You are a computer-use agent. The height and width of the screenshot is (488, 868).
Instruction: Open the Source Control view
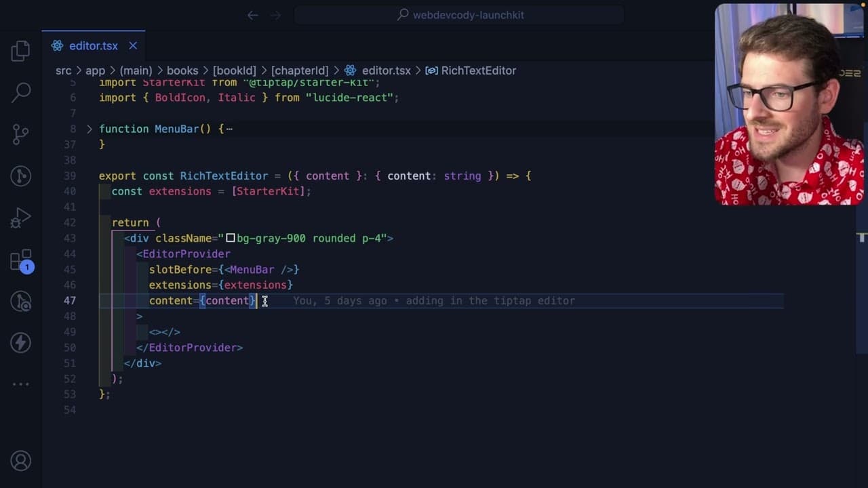click(x=21, y=134)
